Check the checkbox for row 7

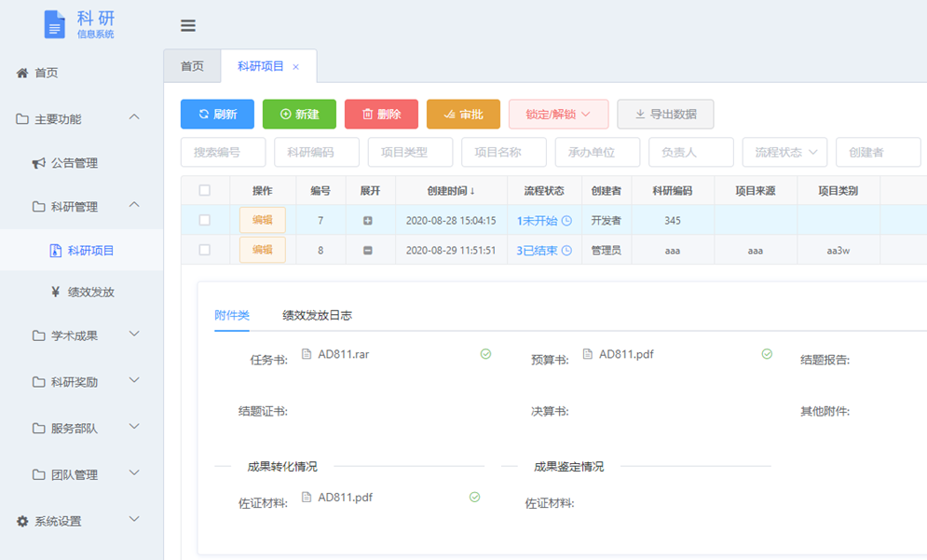click(205, 220)
